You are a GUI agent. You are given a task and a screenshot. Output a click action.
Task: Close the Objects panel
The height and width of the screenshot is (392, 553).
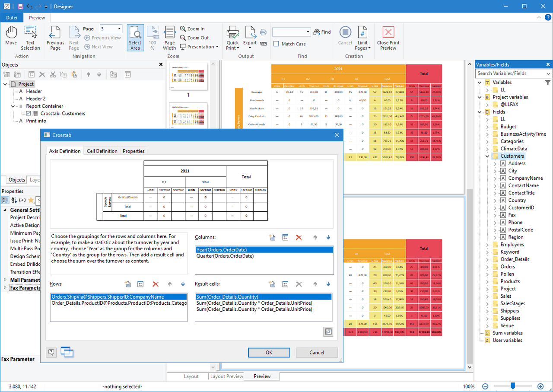point(161,64)
